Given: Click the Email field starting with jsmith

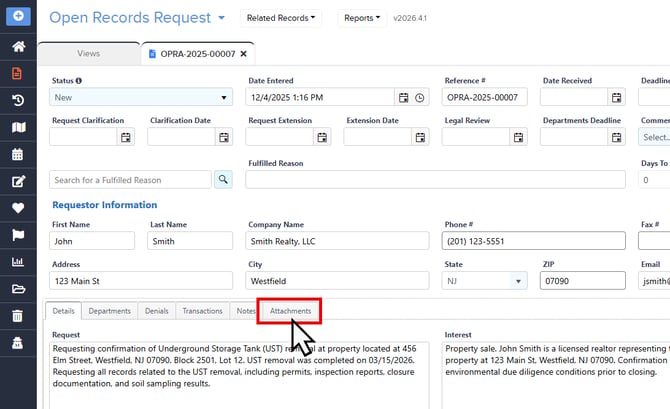Looking at the screenshot, I should [x=654, y=281].
